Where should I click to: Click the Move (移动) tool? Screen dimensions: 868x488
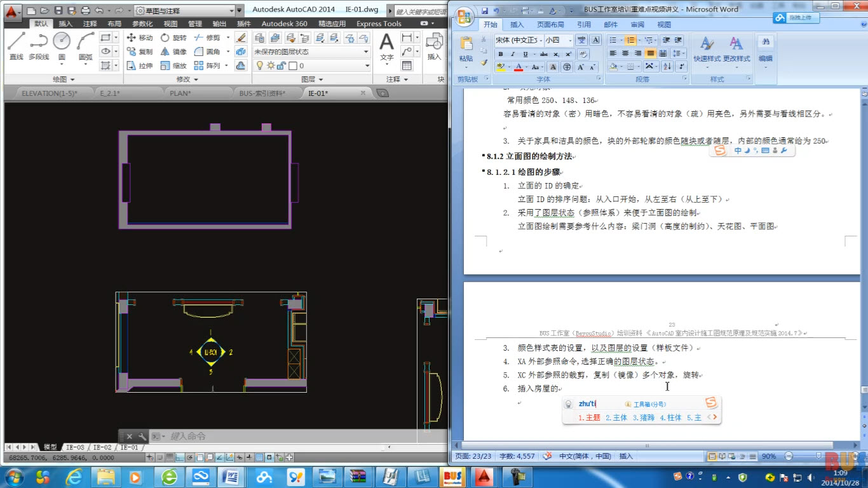(140, 37)
